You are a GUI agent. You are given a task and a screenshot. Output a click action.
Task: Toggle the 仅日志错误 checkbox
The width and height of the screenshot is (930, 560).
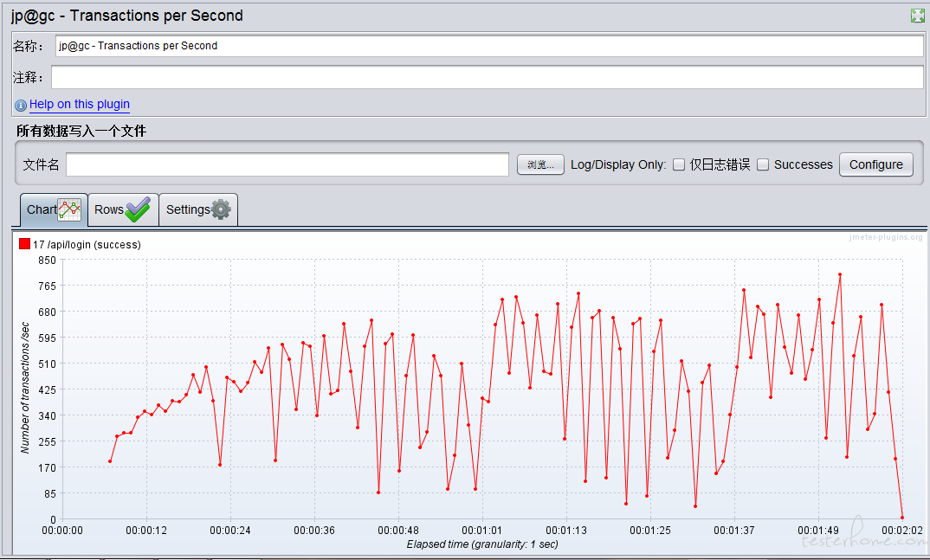(679, 164)
